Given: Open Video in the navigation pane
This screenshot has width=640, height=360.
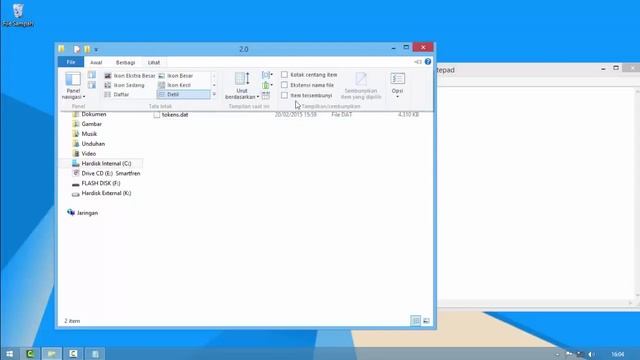Looking at the screenshot, I should click(84, 154).
